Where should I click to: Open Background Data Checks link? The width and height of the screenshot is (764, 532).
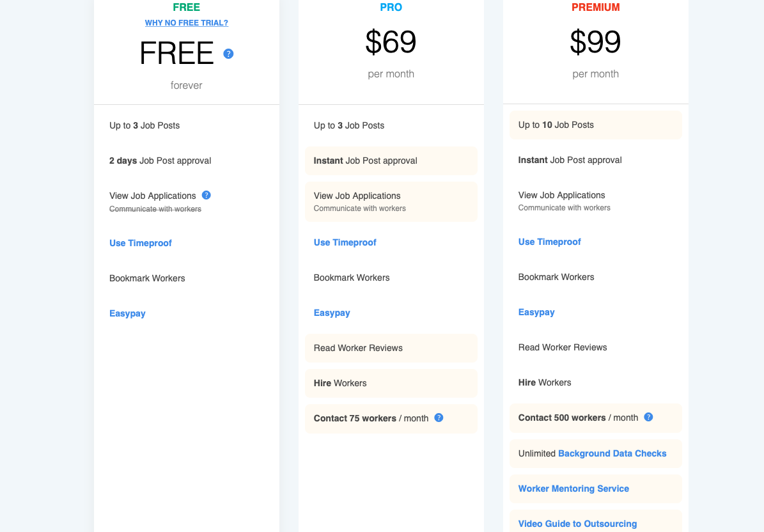pos(612,453)
